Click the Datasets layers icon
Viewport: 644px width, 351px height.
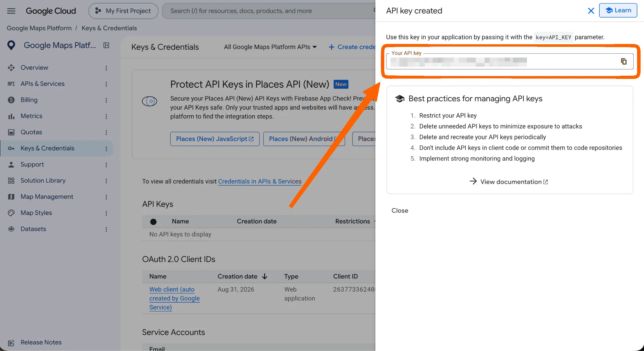(11, 229)
